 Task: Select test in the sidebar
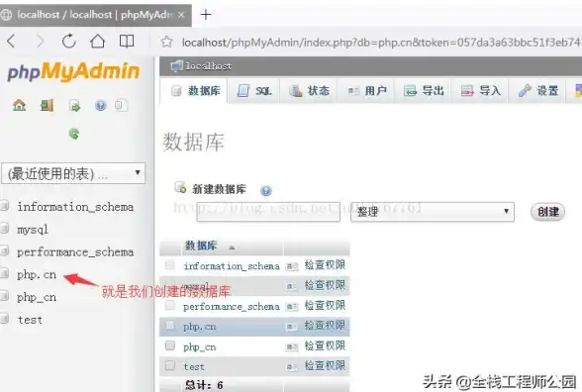point(30,320)
